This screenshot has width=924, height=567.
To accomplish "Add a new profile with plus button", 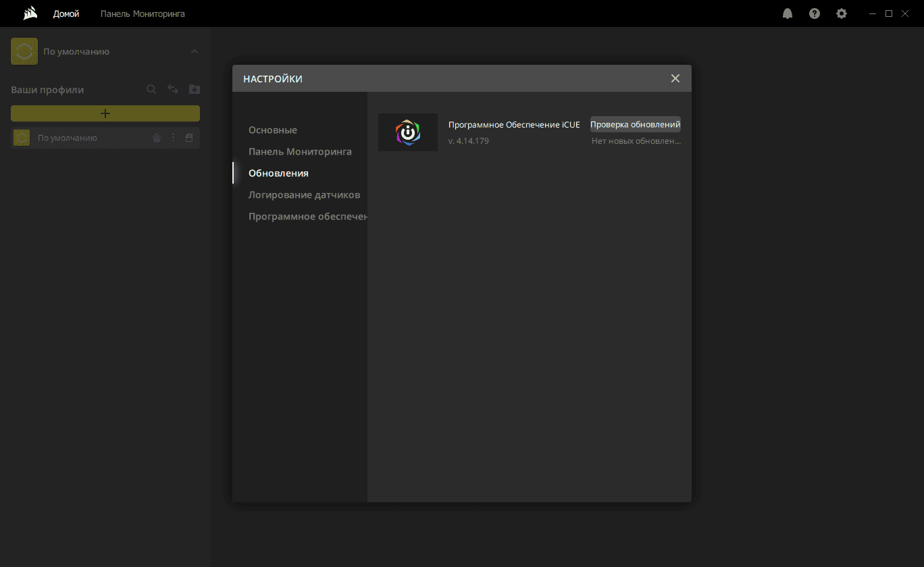I will (x=105, y=113).
